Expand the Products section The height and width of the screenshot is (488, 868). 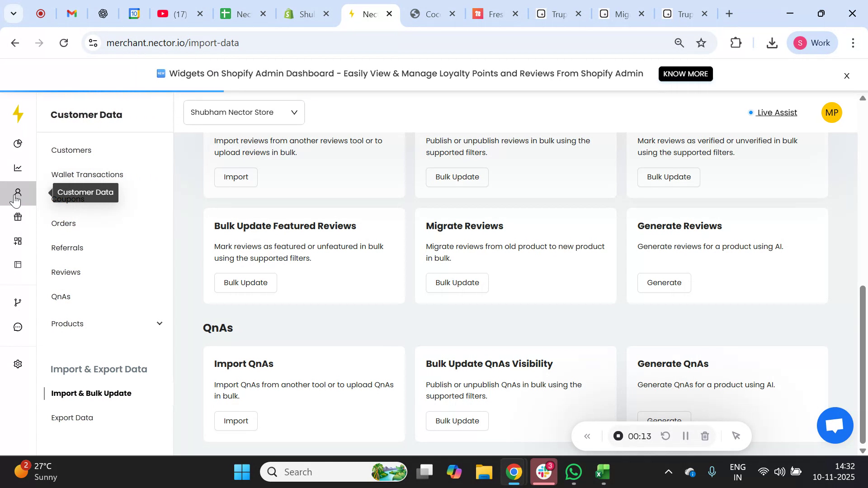click(159, 324)
